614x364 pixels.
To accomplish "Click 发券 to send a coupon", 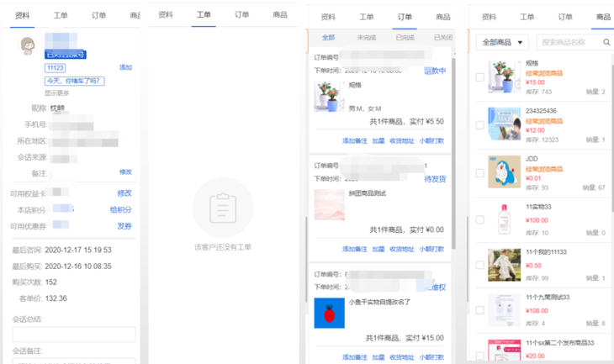I will (x=124, y=226).
